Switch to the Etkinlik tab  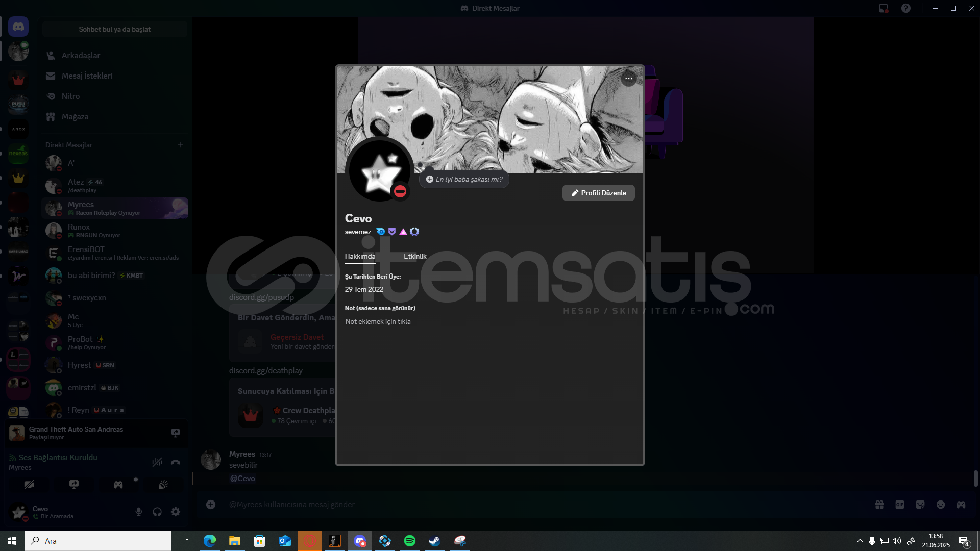[x=415, y=256]
